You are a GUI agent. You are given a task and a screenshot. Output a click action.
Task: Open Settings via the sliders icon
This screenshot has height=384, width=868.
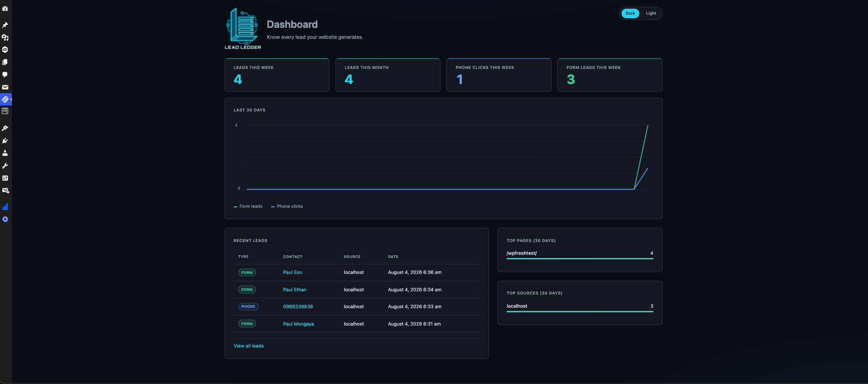point(5,178)
